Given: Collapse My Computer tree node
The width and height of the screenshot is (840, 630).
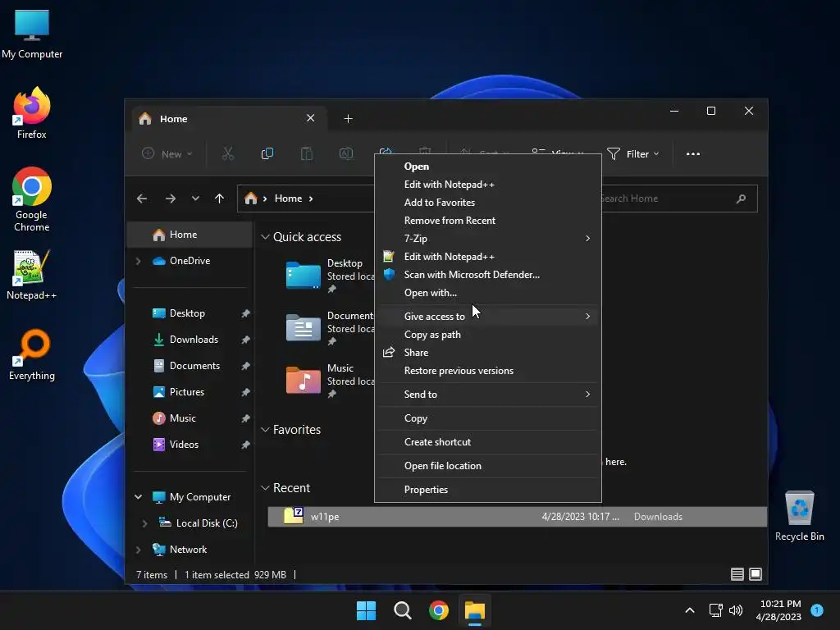Looking at the screenshot, I should [x=138, y=497].
